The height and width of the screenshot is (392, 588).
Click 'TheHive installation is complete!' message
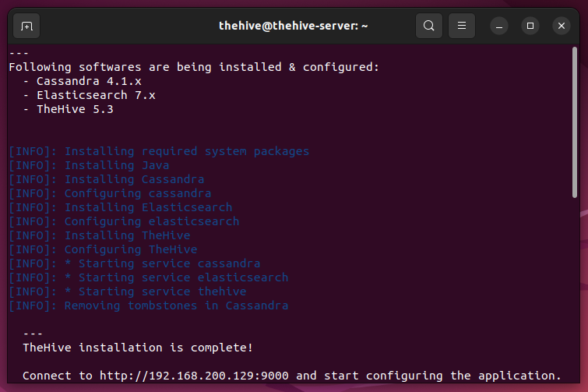pos(138,348)
